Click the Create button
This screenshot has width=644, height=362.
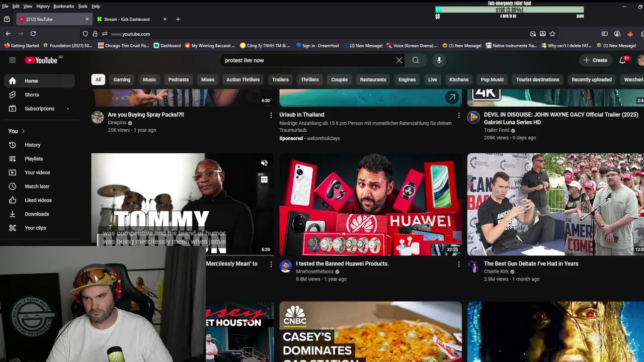pyautogui.click(x=596, y=60)
